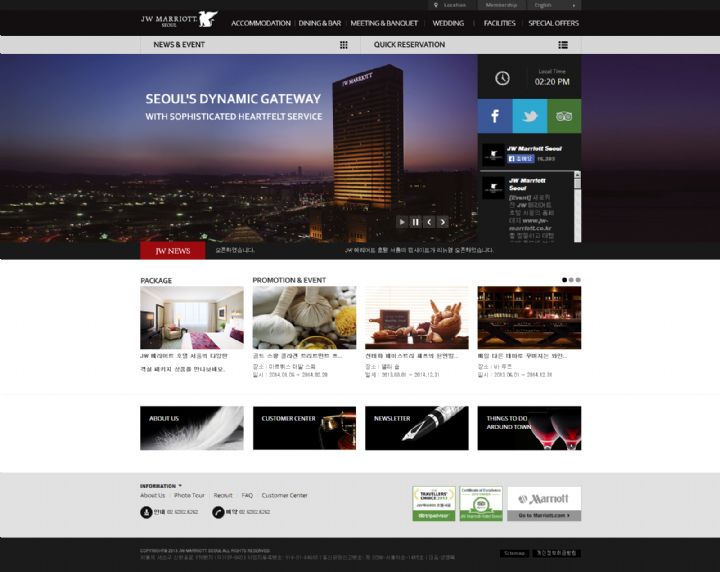Image resolution: width=720 pixels, height=572 pixels.
Task: Open the Wedding menu
Action: pos(448,23)
